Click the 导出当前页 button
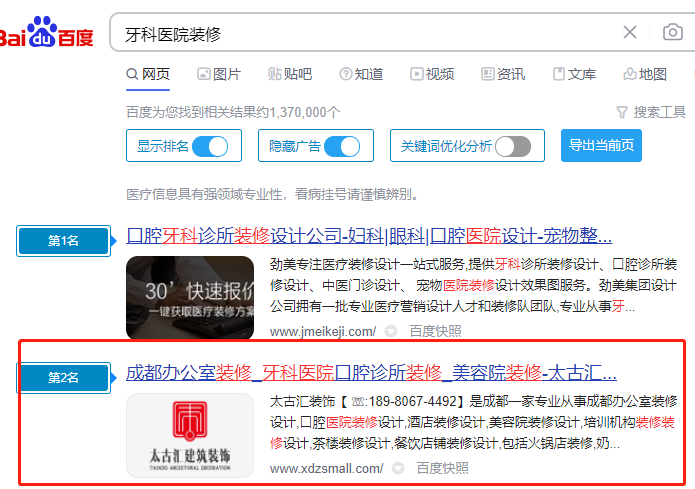This screenshot has width=695, height=489. point(601,145)
